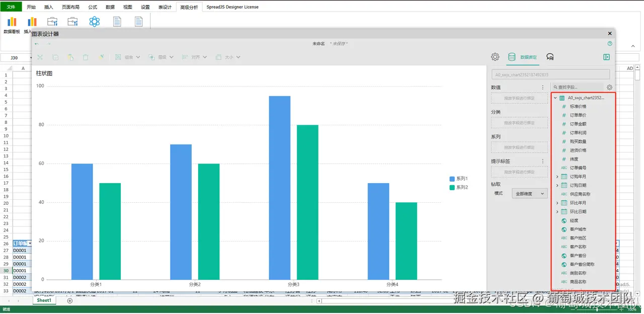Open the 提示标签 three-dot options menu

click(542, 162)
